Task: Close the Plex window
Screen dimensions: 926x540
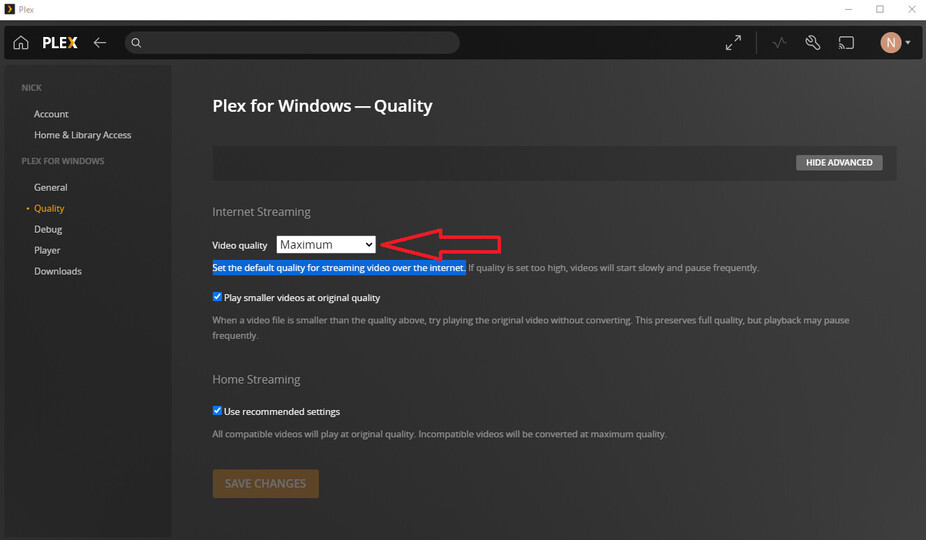Action: [x=911, y=9]
